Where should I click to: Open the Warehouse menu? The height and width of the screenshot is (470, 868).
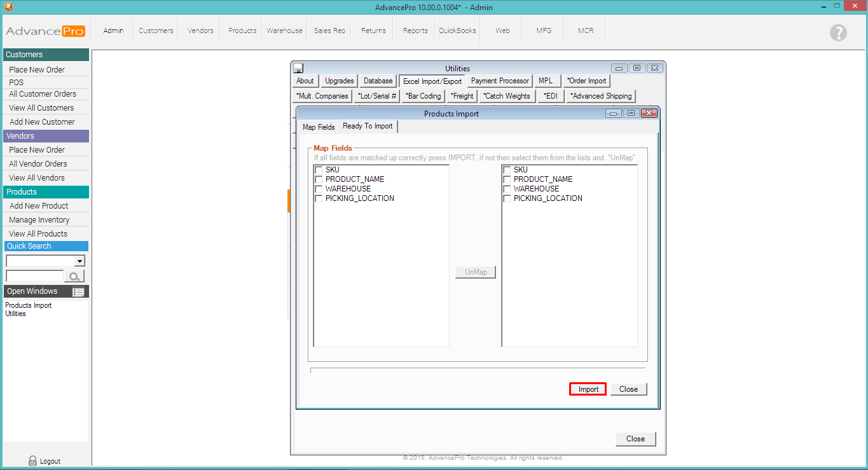coord(284,31)
